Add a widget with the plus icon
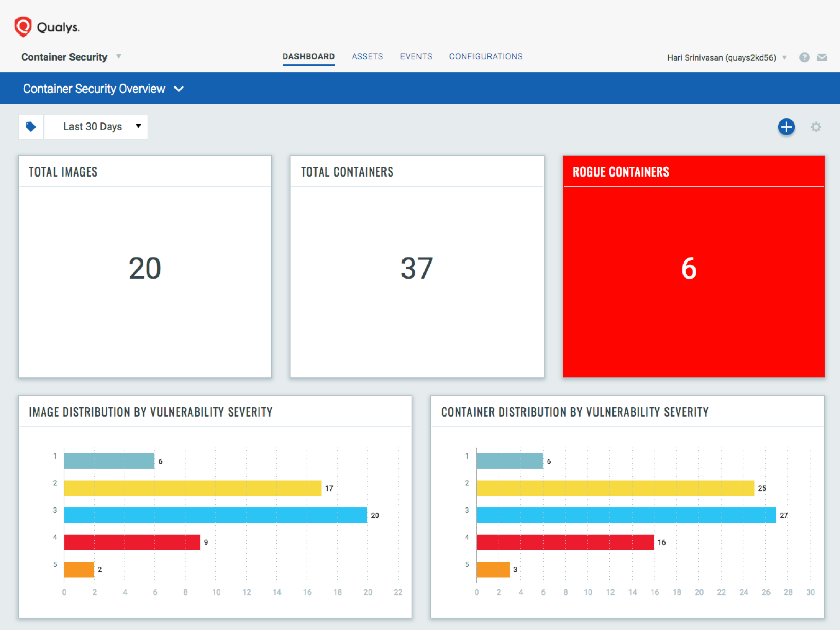Image resolution: width=840 pixels, height=630 pixels. click(786, 127)
